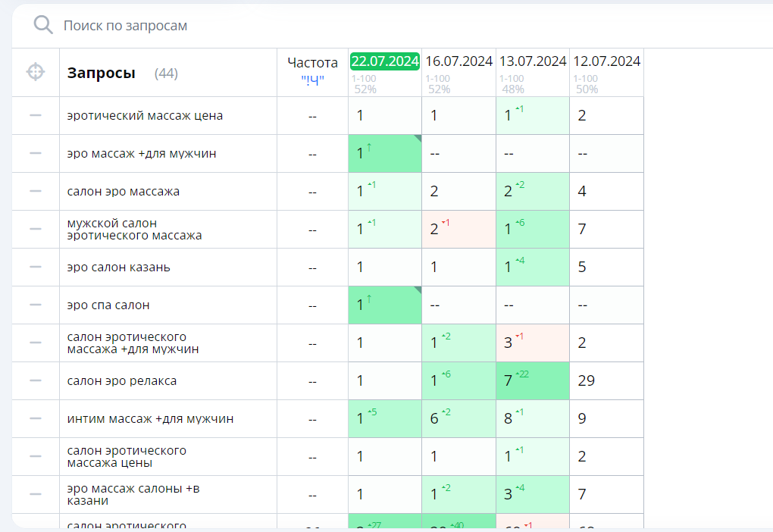Click 22.07 position cell for "эро спа салон"
The image size is (773, 532).
385,305
